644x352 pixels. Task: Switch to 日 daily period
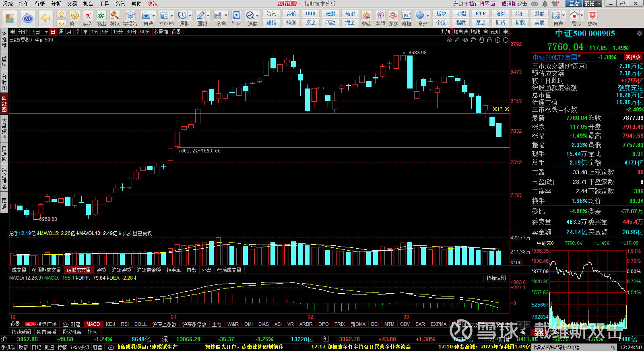[x=53, y=32]
